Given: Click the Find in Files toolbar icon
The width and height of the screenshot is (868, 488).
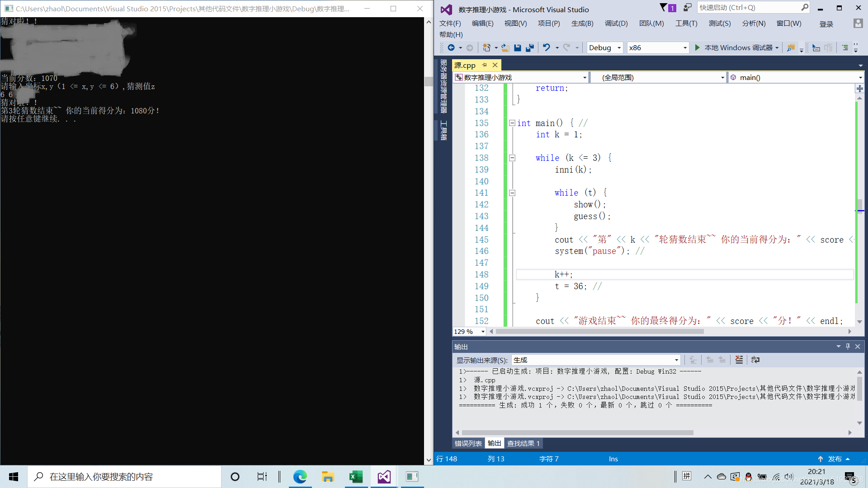Looking at the screenshot, I should (x=791, y=47).
